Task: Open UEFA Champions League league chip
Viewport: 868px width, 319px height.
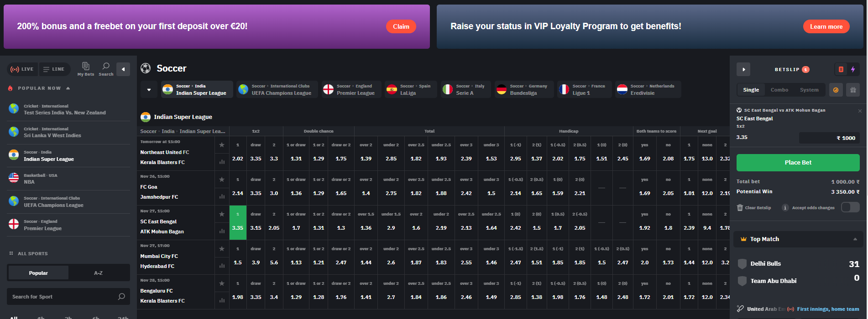Action: (x=277, y=89)
